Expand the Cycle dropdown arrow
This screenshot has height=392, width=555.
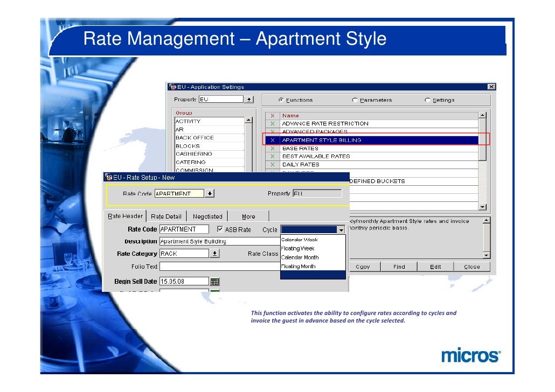click(341, 230)
